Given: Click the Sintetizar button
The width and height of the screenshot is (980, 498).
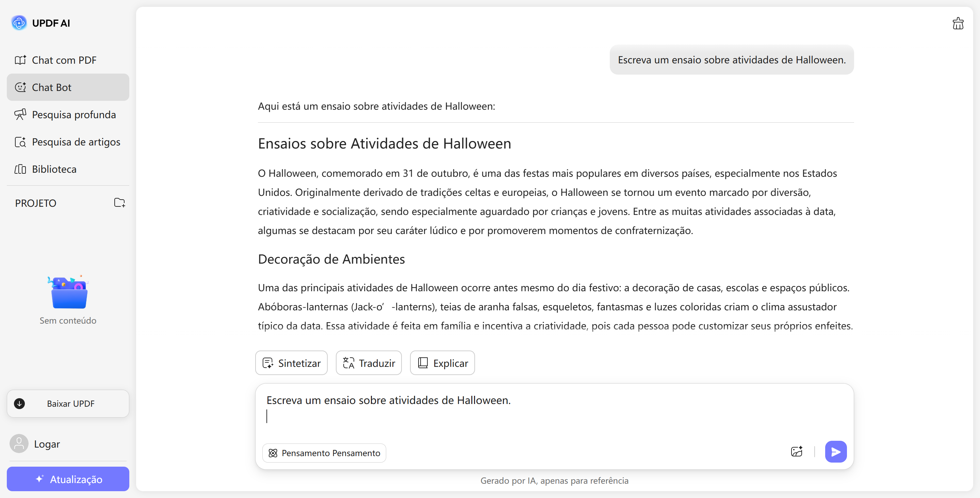Looking at the screenshot, I should [x=291, y=363].
